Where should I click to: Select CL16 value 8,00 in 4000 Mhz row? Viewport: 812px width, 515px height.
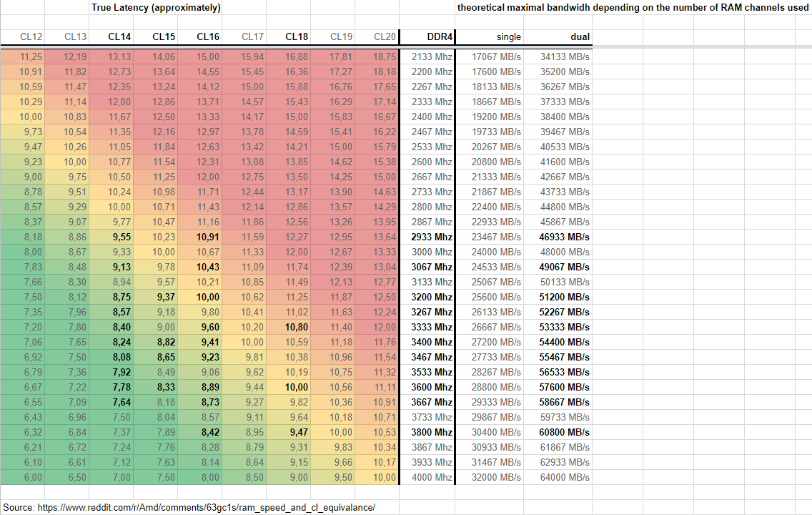click(x=200, y=477)
